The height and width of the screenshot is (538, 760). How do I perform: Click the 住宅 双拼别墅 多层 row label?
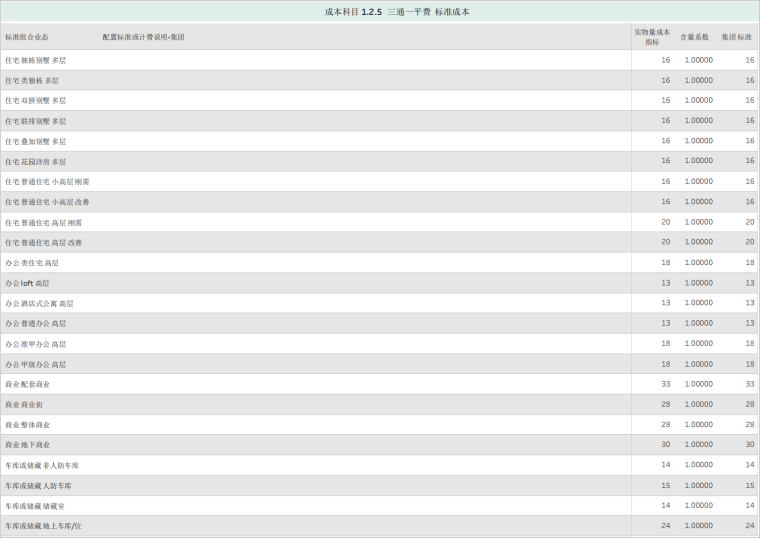(x=36, y=101)
